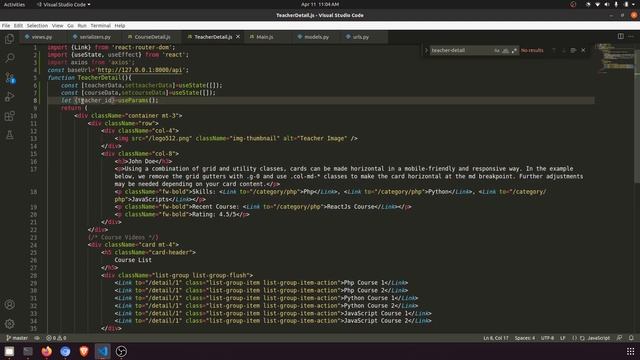Switch to the serializers.py tab

[95, 37]
